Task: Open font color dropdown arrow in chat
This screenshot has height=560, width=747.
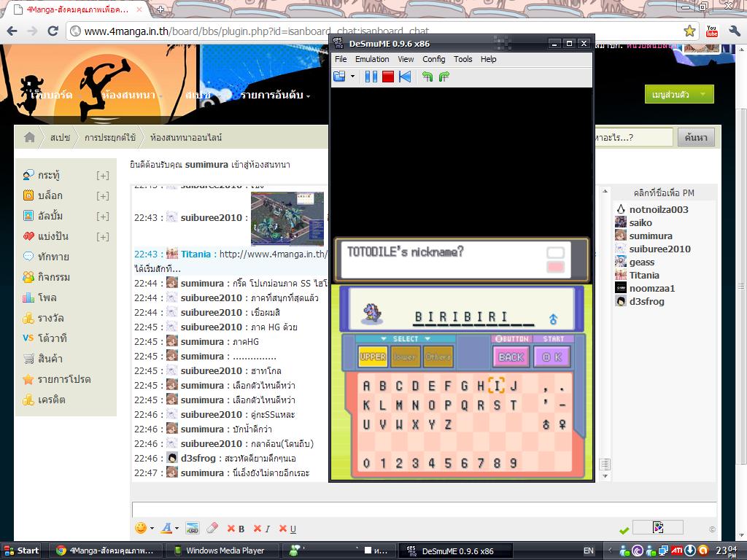Action: 177,528
